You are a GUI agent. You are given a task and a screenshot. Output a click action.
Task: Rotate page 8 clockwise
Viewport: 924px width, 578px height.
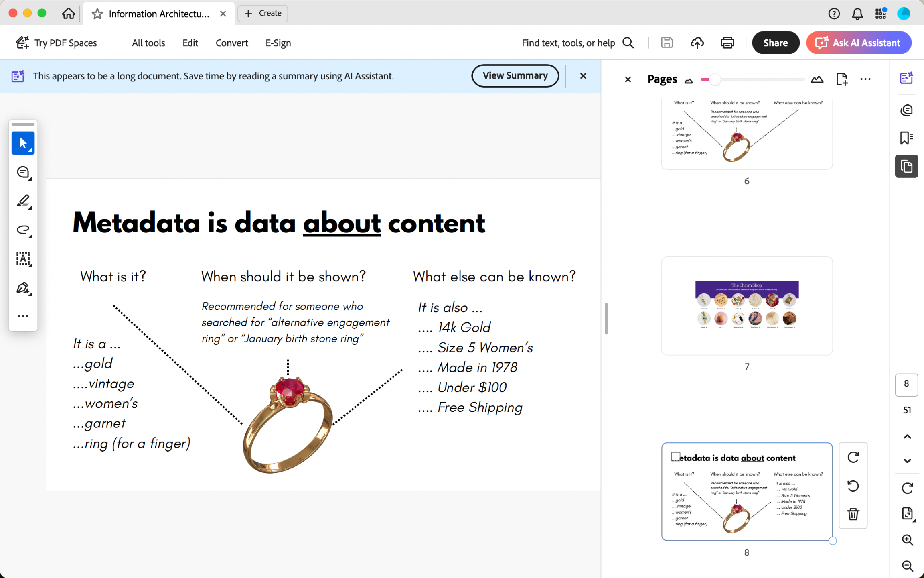[x=853, y=457]
